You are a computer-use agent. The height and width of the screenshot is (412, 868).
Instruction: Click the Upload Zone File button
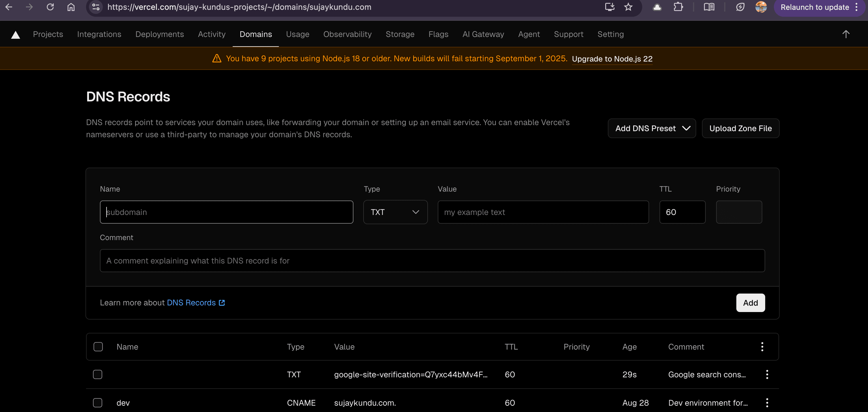coord(740,128)
